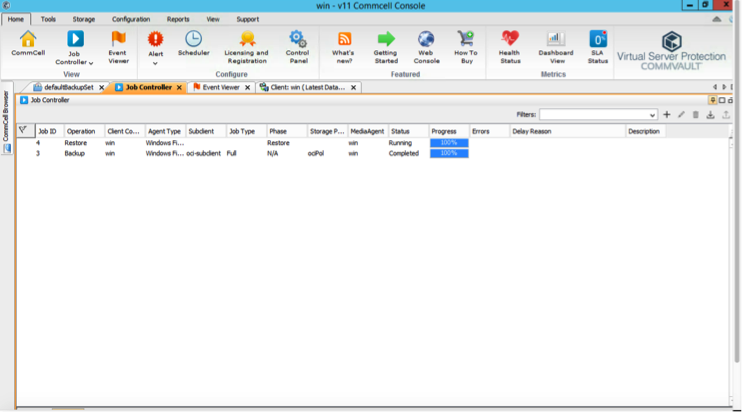Sort by Operation column header
The width and height of the screenshot is (742, 412).
[x=84, y=131]
